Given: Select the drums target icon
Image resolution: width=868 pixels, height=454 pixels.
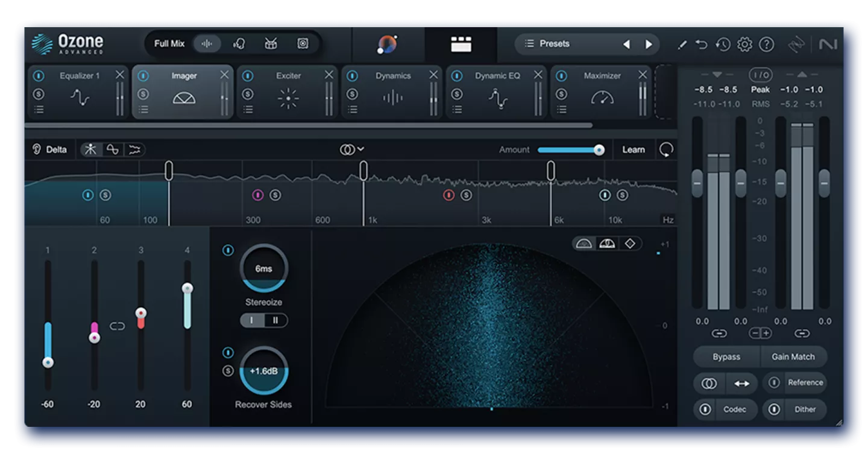Looking at the screenshot, I should click(x=271, y=43).
